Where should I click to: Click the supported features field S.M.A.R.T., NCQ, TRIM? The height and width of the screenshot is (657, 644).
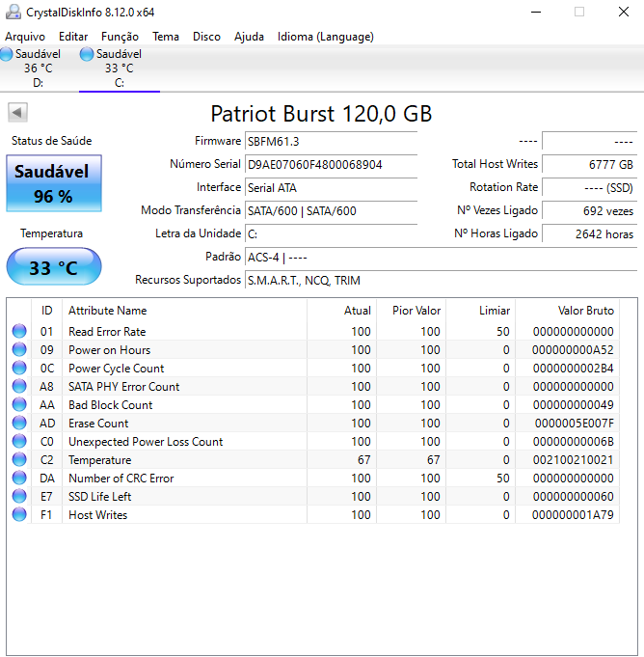pos(441,281)
